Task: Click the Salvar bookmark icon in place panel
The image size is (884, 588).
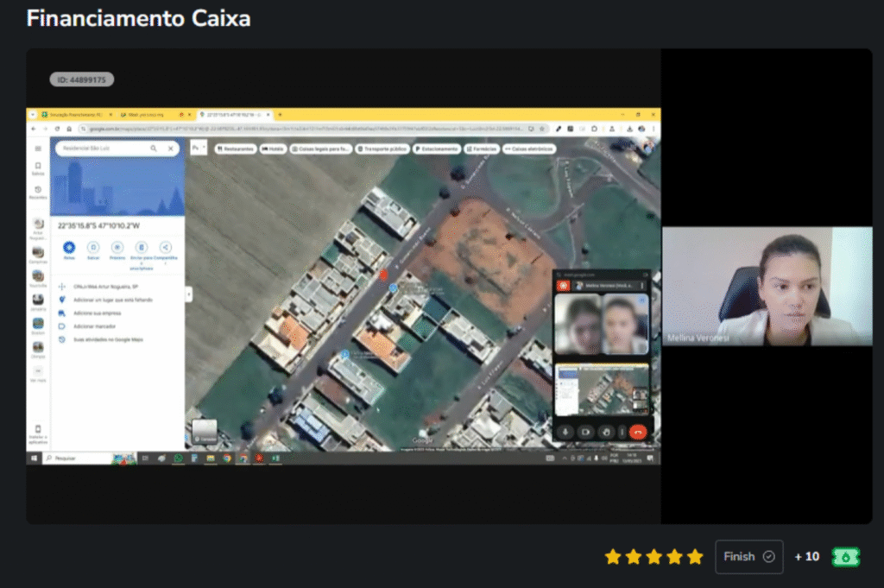Action: click(x=93, y=247)
